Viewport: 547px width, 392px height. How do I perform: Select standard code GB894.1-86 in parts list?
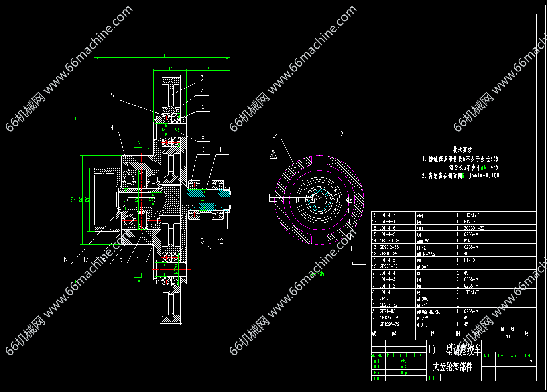pyautogui.click(x=390, y=241)
